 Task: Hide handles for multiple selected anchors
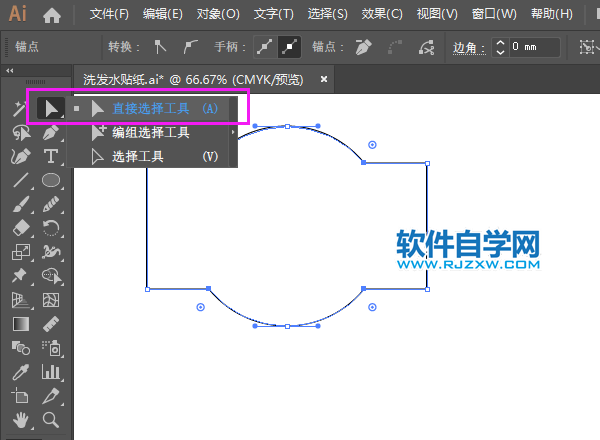click(289, 47)
